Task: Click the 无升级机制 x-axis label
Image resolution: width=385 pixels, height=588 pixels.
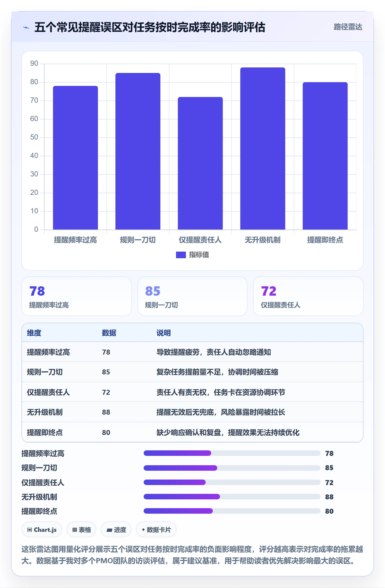Action: pos(263,240)
